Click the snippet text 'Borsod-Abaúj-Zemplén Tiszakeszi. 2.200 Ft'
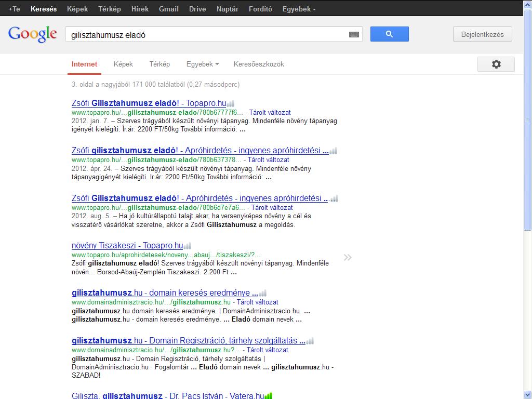 coord(163,272)
